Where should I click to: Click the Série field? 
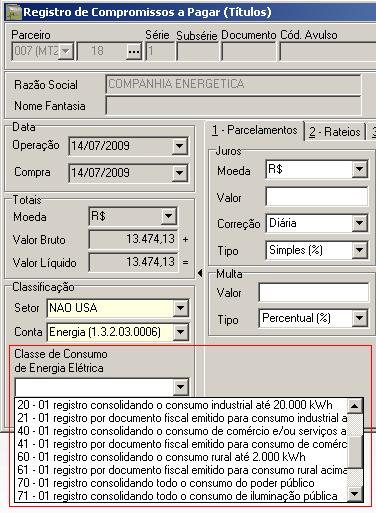coord(160,51)
